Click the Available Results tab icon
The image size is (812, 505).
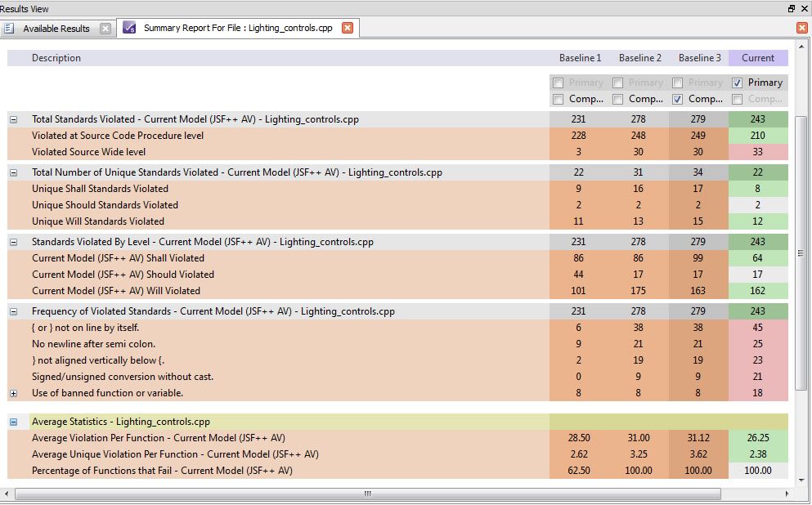pyautogui.click(x=10, y=28)
